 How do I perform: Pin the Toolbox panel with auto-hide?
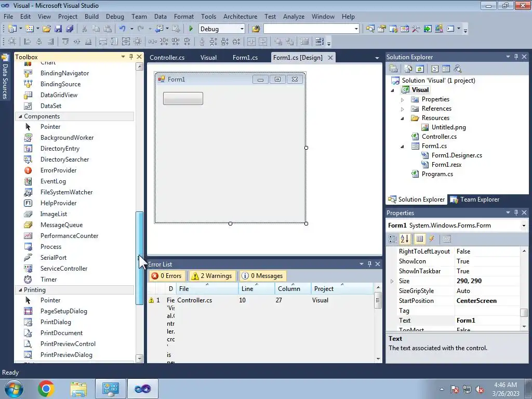point(131,57)
